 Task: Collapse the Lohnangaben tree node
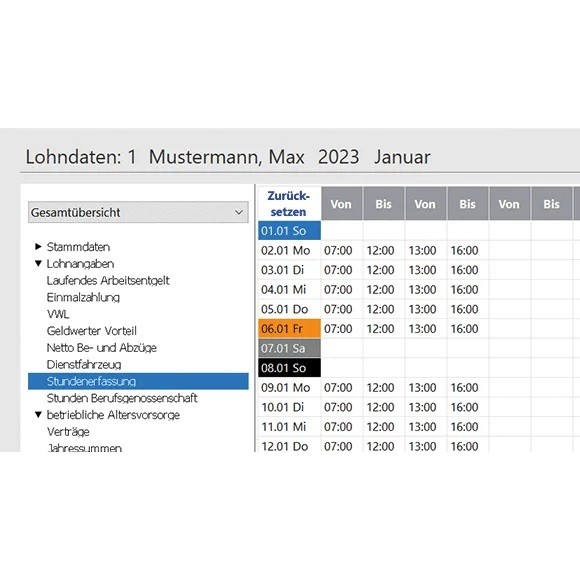click(x=38, y=263)
